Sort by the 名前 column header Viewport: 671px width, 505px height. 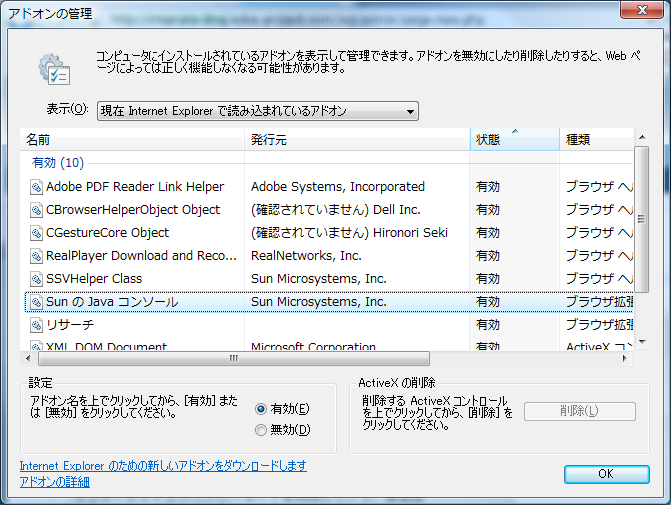click(x=132, y=140)
